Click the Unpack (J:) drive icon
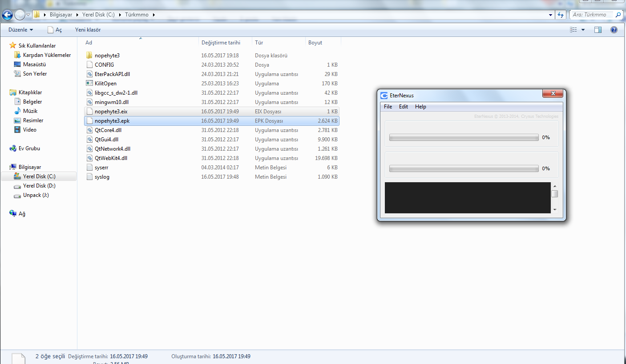The width and height of the screenshot is (626, 364). [x=17, y=195]
